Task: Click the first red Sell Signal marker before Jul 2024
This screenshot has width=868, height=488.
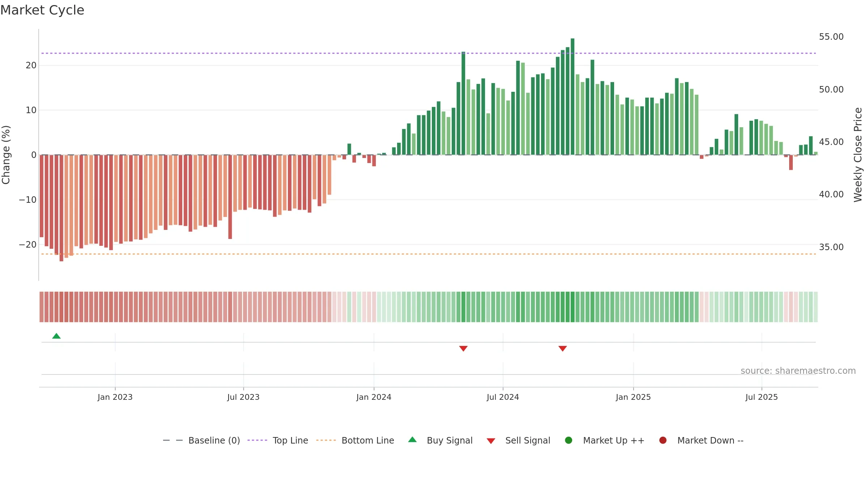Action: click(x=463, y=348)
